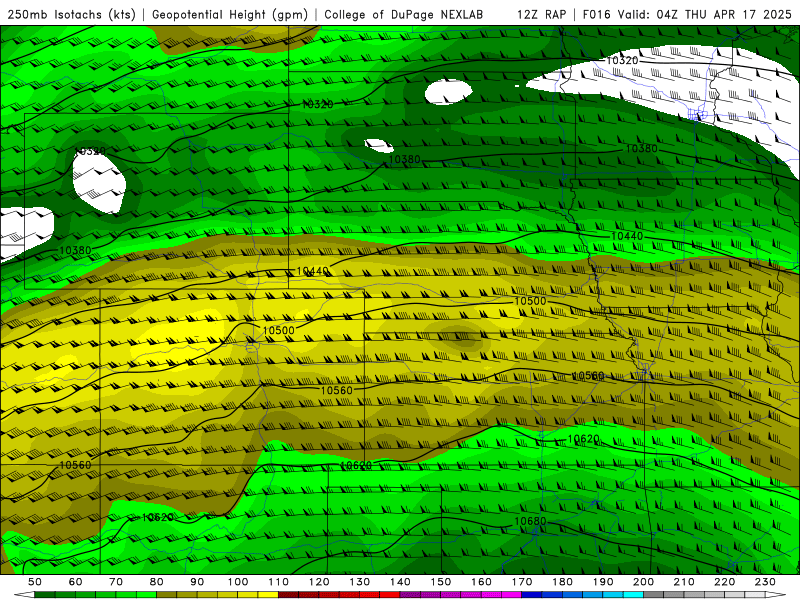Click the cyan swatch just before 200
This screenshot has height=600, width=800.
[x=633, y=595]
